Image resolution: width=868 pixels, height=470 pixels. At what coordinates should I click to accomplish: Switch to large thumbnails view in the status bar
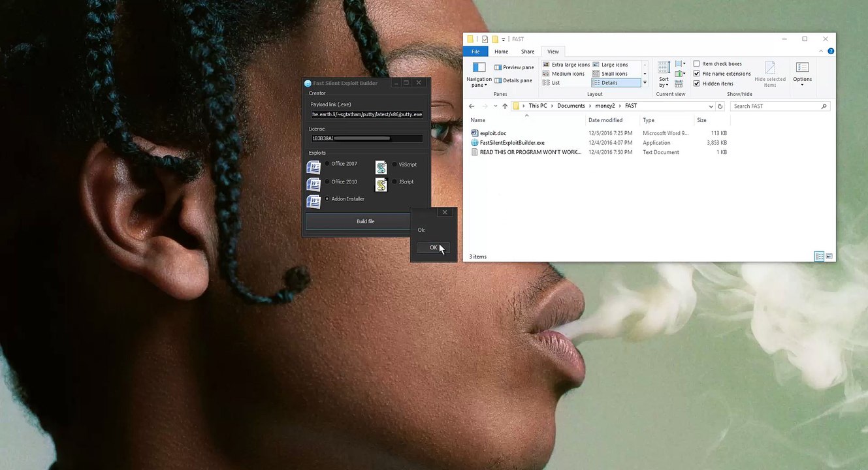tap(829, 257)
